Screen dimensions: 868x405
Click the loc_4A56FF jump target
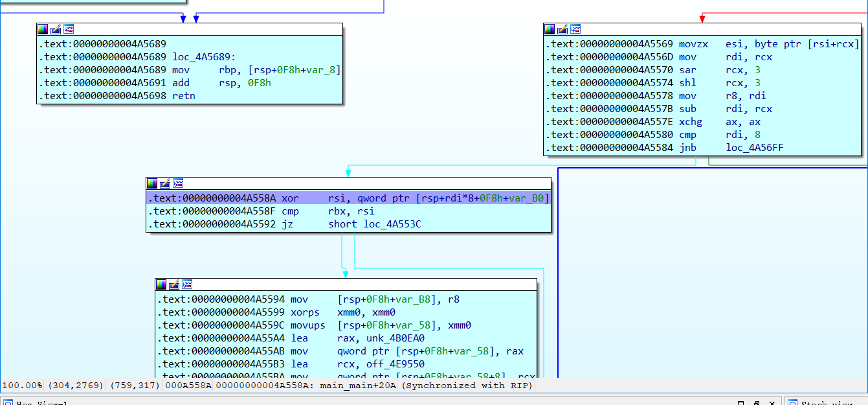tap(755, 148)
